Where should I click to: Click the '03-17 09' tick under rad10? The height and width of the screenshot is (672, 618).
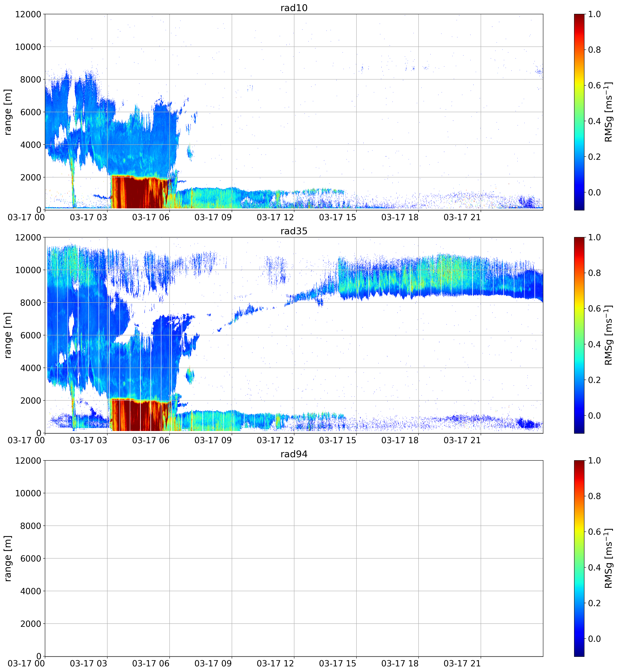[x=213, y=217]
